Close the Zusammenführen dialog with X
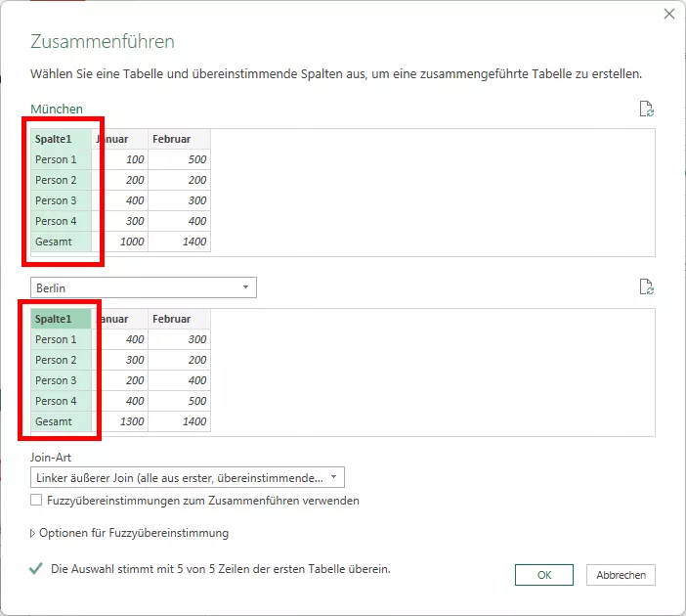 669,14
